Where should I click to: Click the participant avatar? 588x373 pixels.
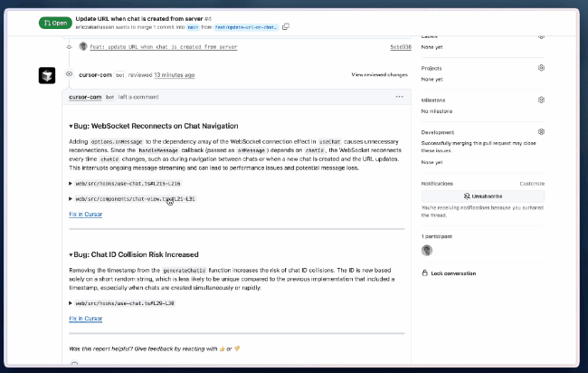coord(427,250)
